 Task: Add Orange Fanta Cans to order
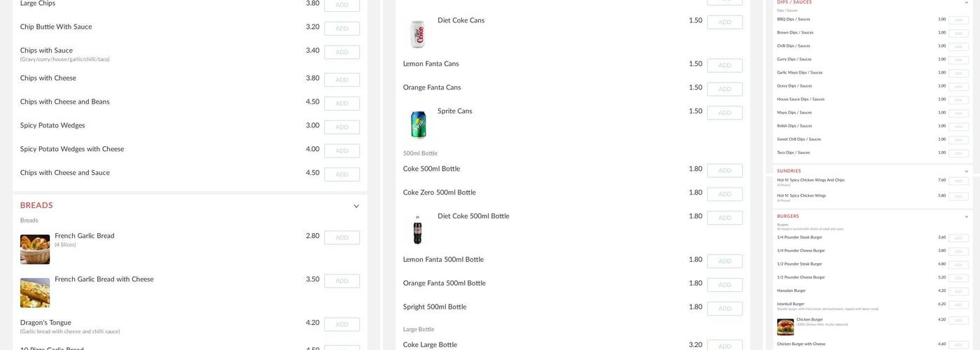(x=724, y=90)
